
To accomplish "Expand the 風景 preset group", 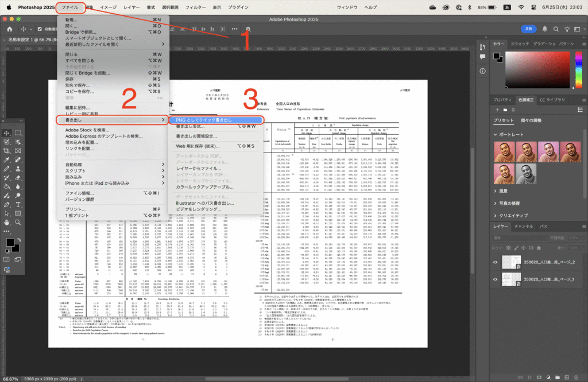I will click(x=496, y=191).
